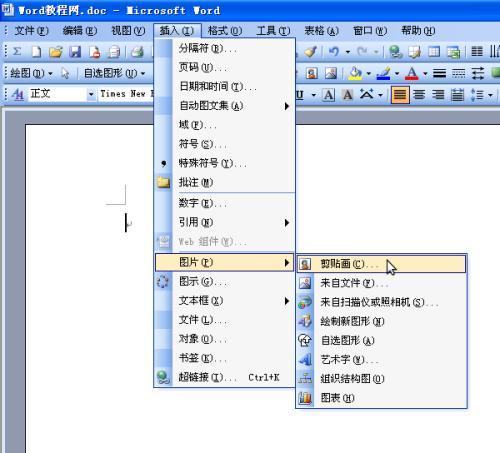The width and height of the screenshot is (500, 453).
Task: Click the Format Painter brush icon
Action: (311, 52)
